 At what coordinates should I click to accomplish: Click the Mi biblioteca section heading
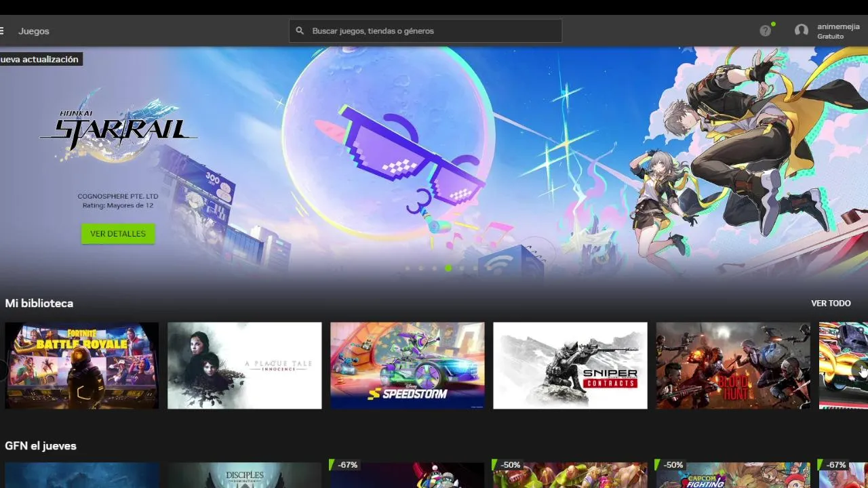pos(39,303)
